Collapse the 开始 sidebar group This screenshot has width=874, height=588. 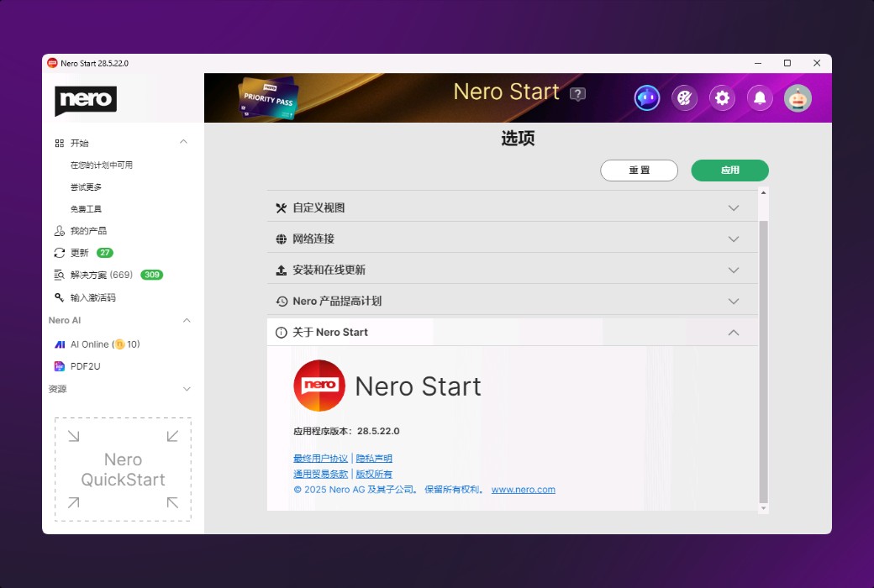pyautogui.click(x=183, y=141)
